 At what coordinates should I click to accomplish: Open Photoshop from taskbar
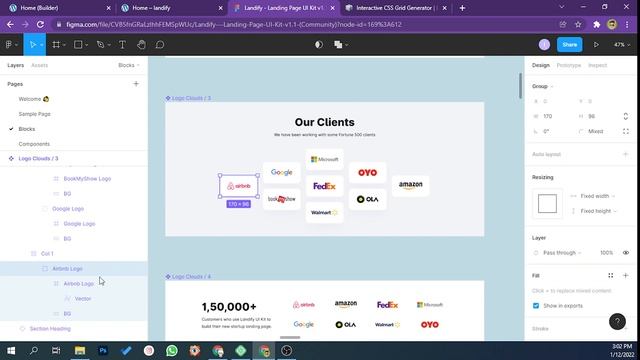(103, 351)
